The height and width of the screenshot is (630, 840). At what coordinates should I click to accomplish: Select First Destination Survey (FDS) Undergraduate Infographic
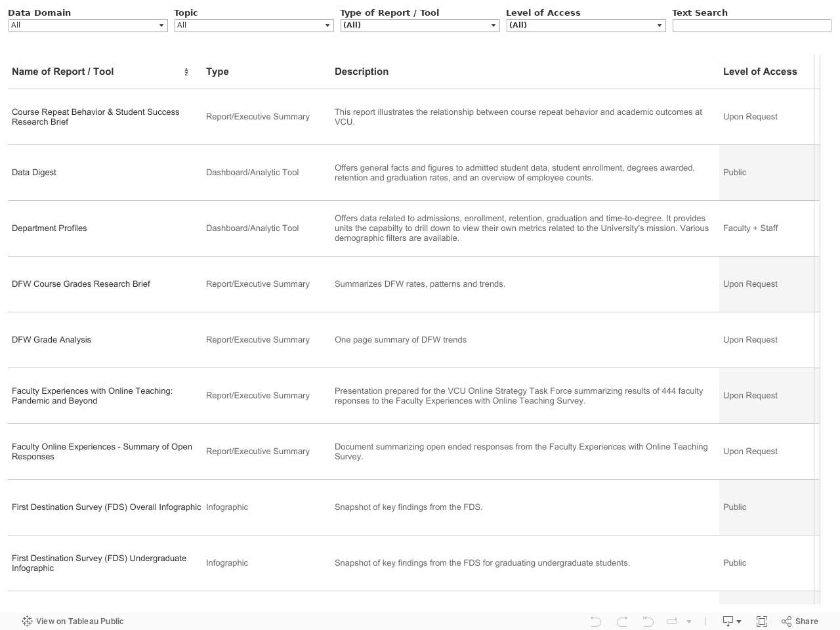pyautogui.click(x=99, y=563)
